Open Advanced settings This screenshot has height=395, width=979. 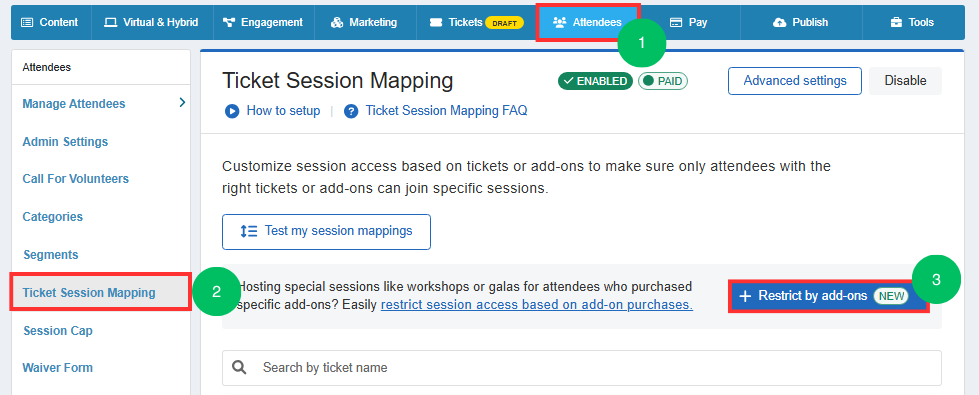pyautogui.click(x=795, y=81)
